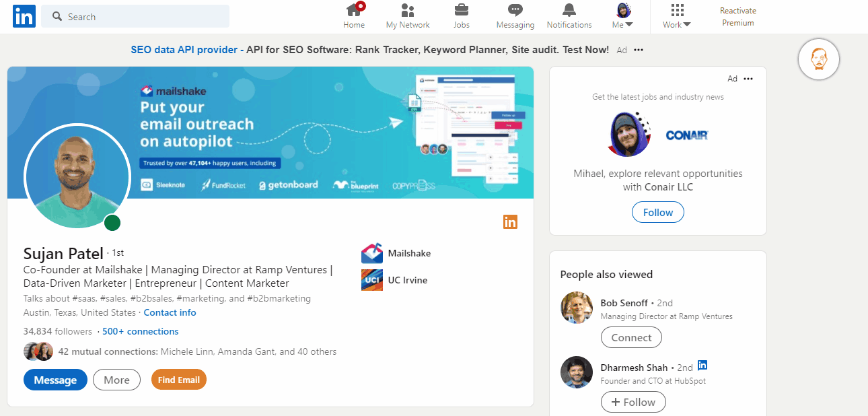This screenshot has width=868, height=416.
Task: Click the People also viewed heading
Action: point(607,274)
